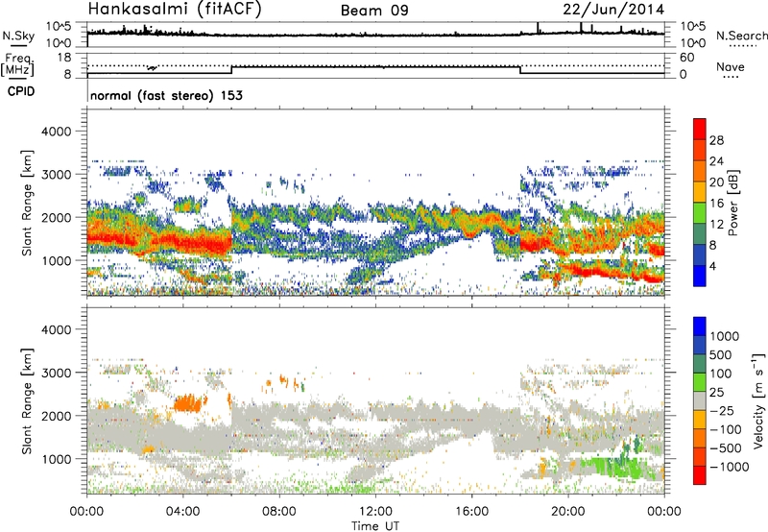Select the '−100' Velocity colorbar tick label

[725, 429]
